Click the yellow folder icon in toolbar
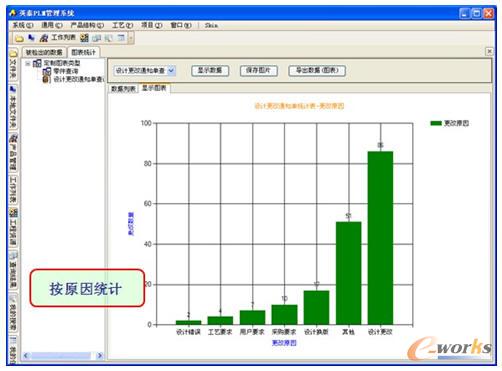 tap(19, 38)
